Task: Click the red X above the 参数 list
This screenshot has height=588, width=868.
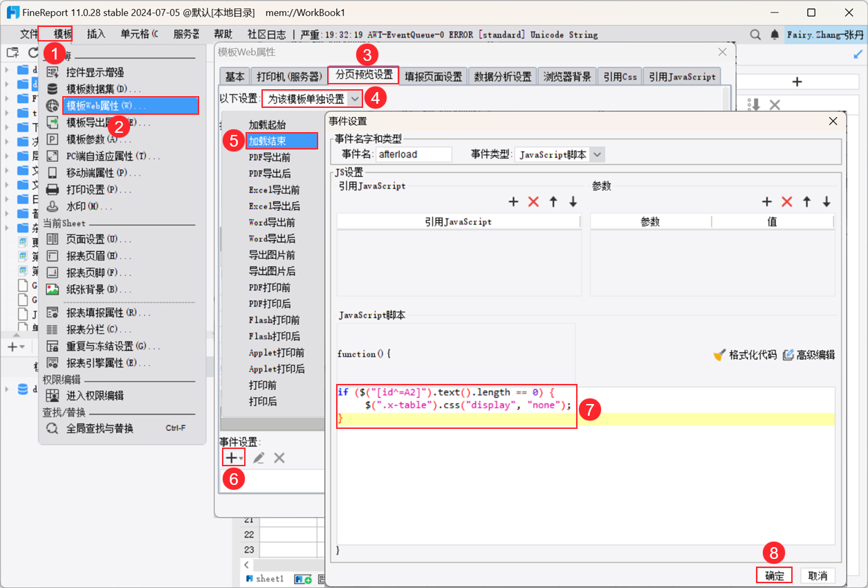Action: click(x=786, y=201)
